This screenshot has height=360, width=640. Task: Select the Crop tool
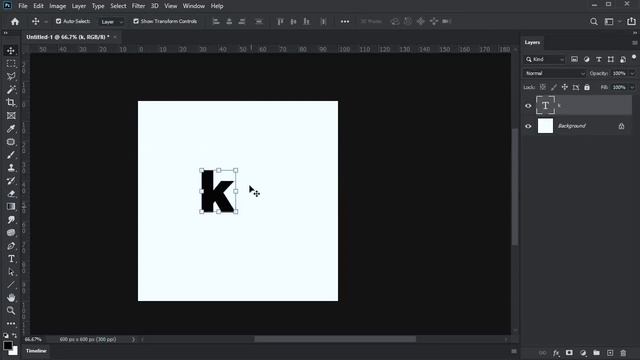point(11,103)
